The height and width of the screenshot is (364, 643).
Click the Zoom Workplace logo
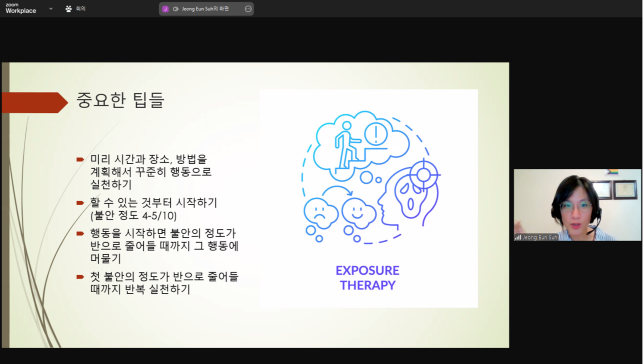[x=21, y=8]
